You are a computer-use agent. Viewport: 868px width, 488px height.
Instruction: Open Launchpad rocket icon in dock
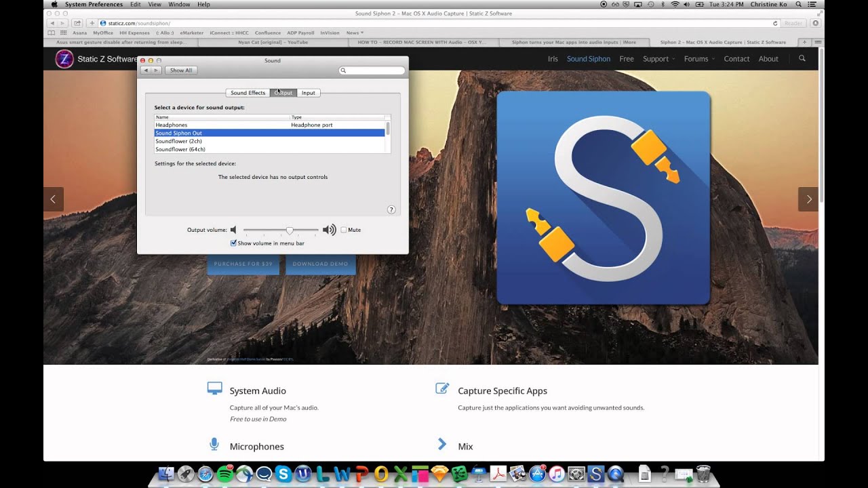tap(186, 474)
